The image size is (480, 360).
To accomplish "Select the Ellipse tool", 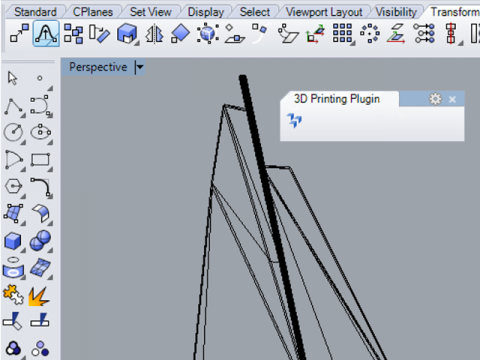I will coord(40,133).
